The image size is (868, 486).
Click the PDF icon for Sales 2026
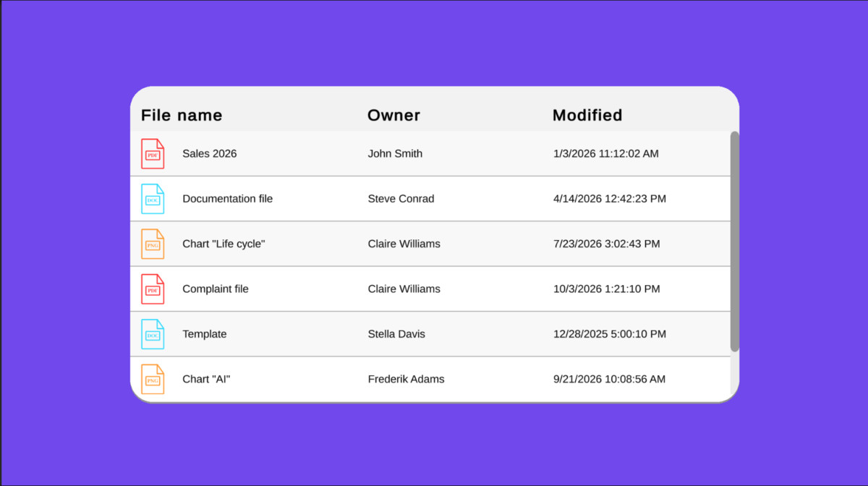point(153,154)
